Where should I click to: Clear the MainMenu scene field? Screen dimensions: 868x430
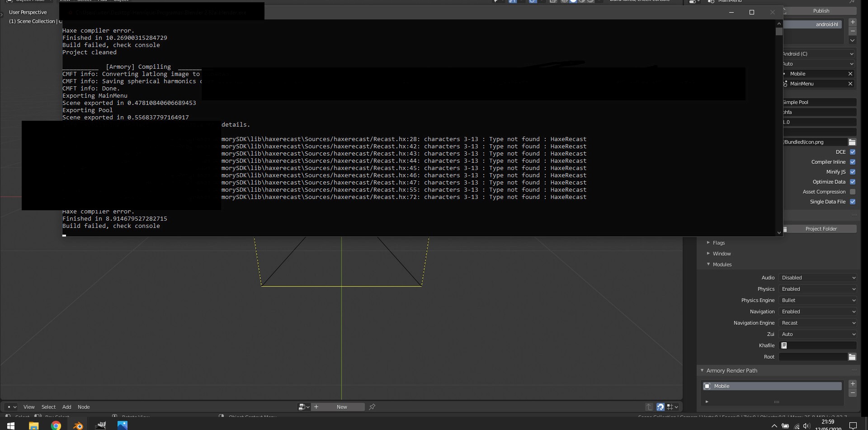[x=850, y=84]
